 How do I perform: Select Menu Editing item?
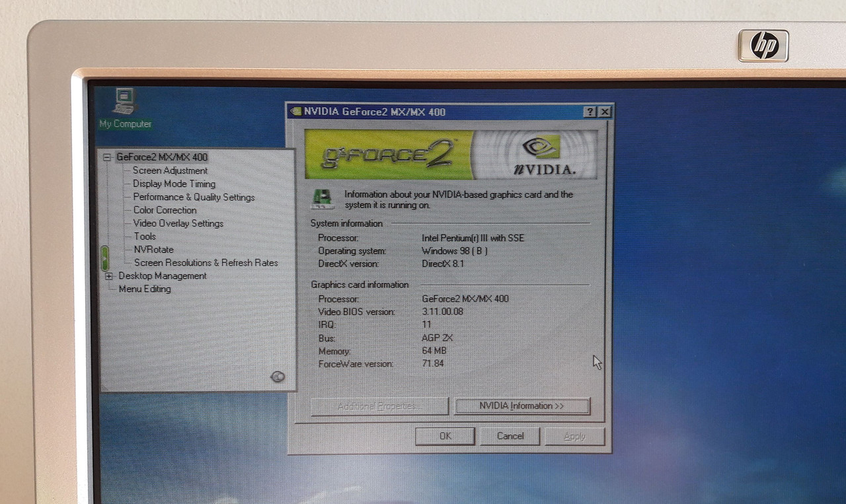tap(145, 289)
